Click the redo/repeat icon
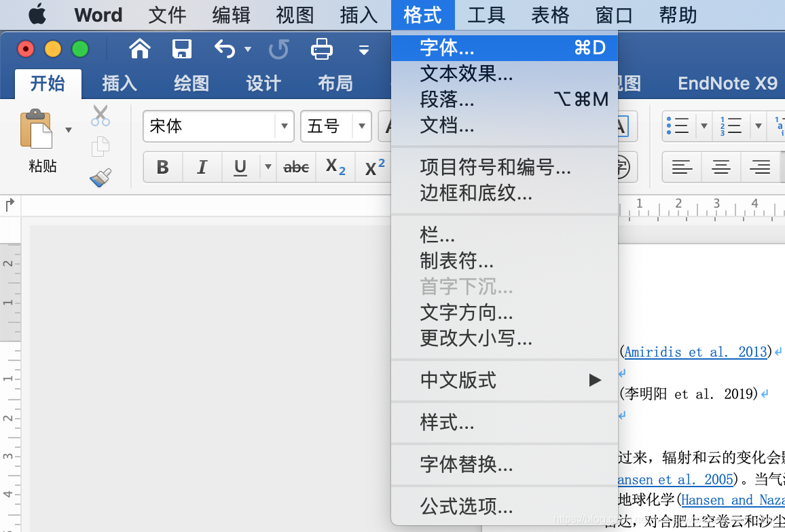The height and width of the screenshot is (532, 785). [279, 49]
